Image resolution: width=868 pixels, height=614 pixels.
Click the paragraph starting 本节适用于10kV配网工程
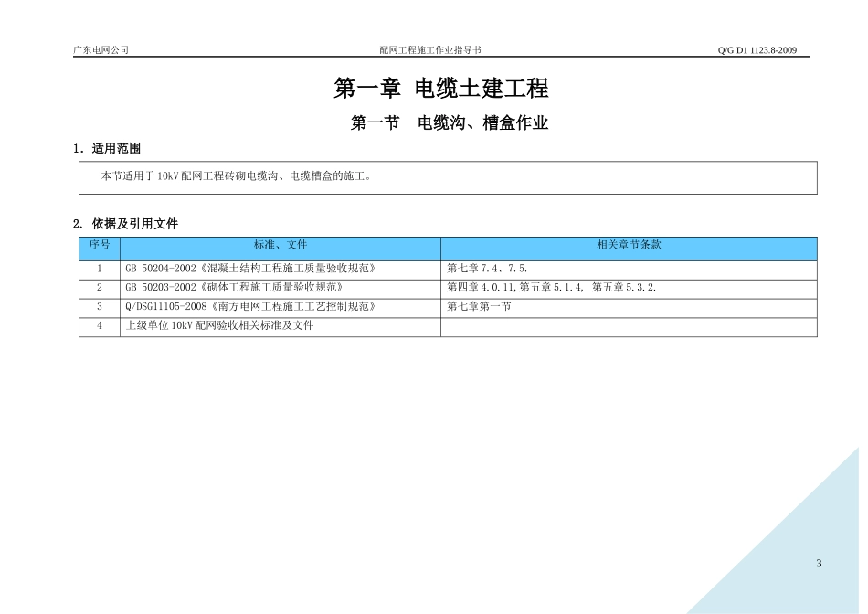(x=237, y=176)
